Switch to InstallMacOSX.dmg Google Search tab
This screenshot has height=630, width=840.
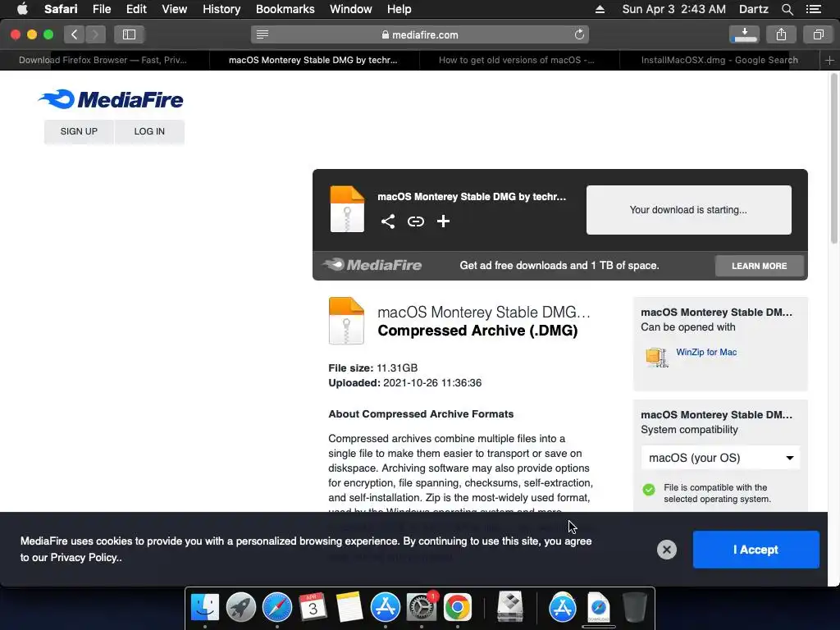719,60
